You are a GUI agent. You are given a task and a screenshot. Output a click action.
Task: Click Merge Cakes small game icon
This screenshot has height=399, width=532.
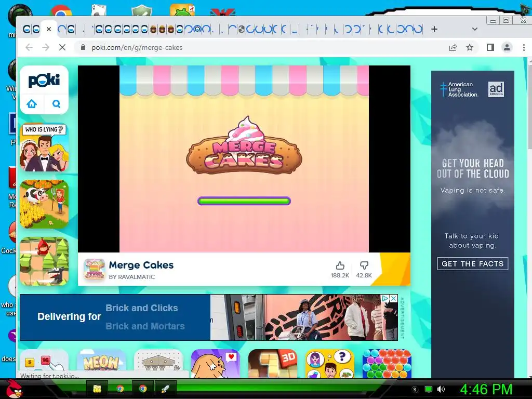click(95, 269)
